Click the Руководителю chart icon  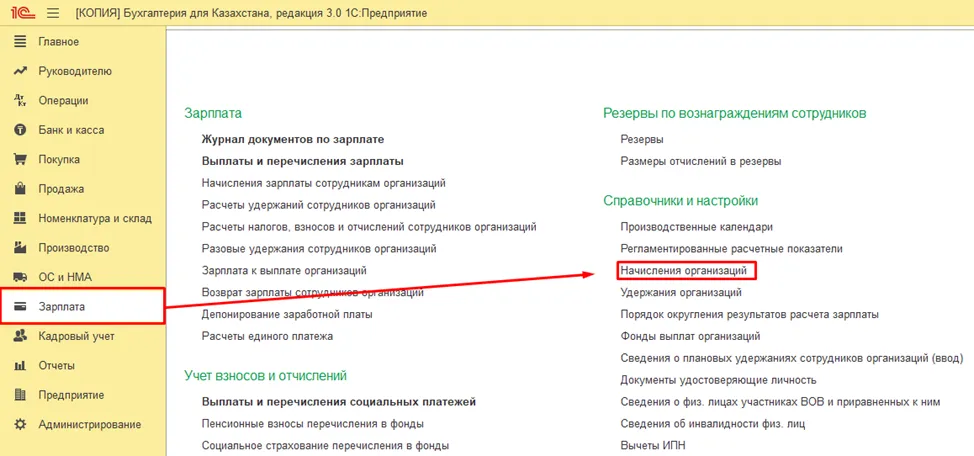(x=20, y=71)
